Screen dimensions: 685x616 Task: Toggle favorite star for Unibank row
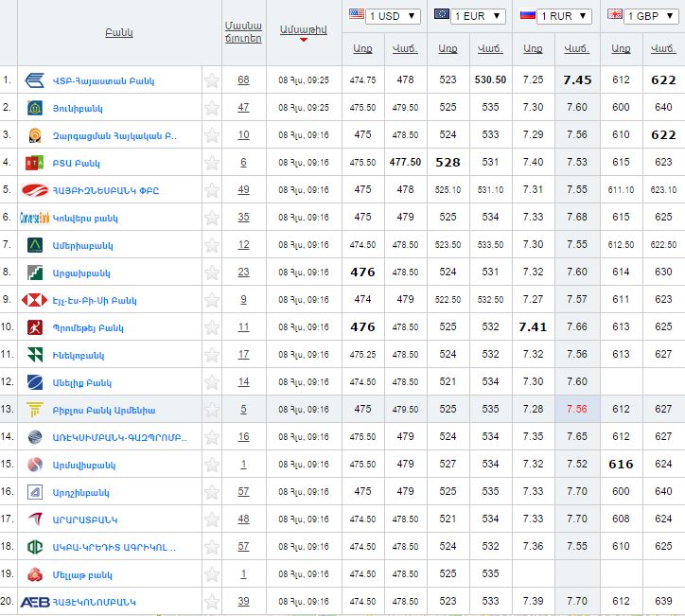tap(212, 108)
